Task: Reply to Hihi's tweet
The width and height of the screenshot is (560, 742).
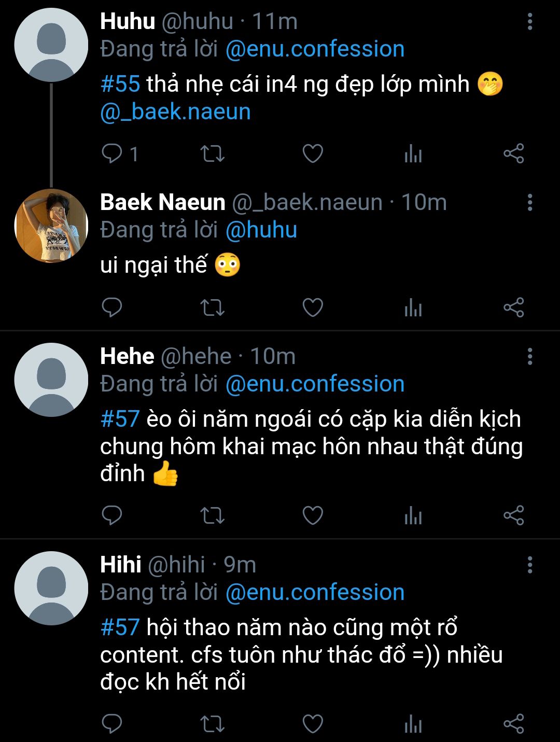Action: click(112, 724)
